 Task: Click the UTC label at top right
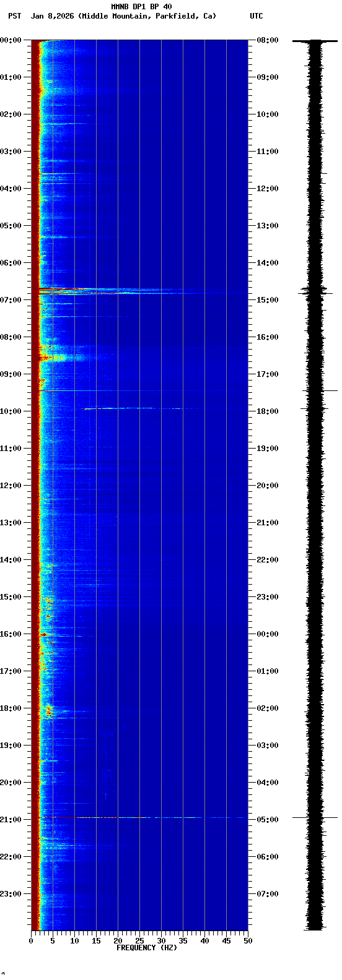coord(256,16)
